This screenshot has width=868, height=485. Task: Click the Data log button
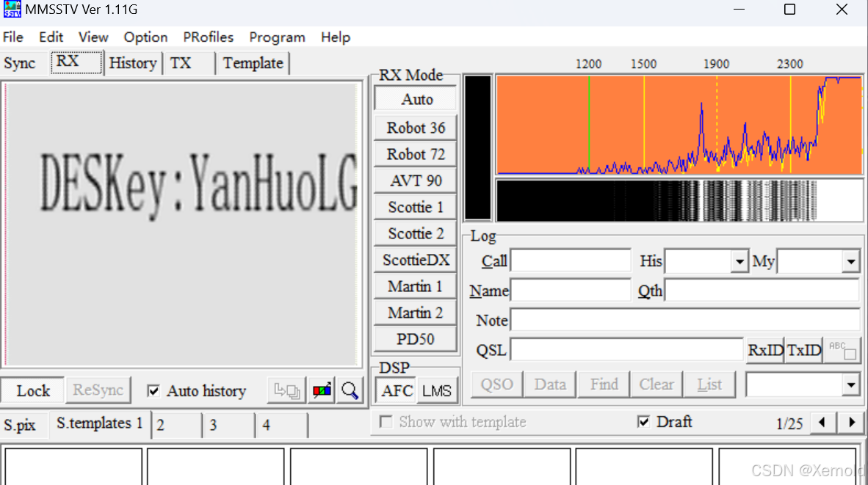(550, 384)
